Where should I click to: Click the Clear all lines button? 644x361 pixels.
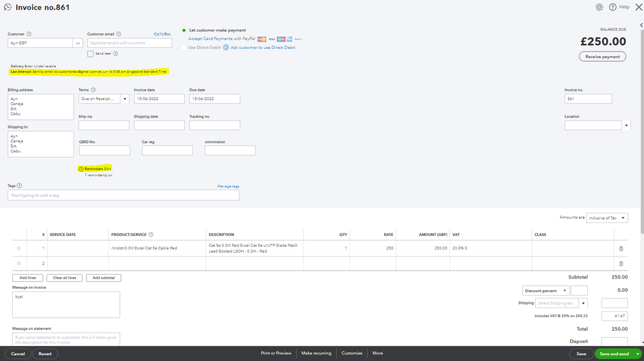(x=64, y=278)
